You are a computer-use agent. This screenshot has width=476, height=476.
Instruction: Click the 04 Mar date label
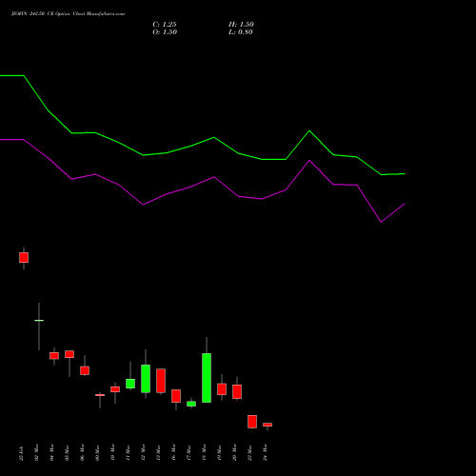click(51, 452)
